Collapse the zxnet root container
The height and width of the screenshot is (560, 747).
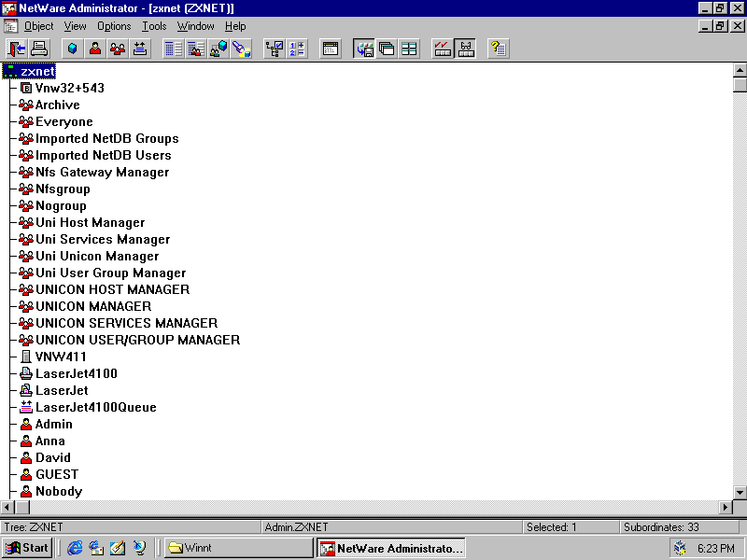pyautogui.click(x=30, y=71)
